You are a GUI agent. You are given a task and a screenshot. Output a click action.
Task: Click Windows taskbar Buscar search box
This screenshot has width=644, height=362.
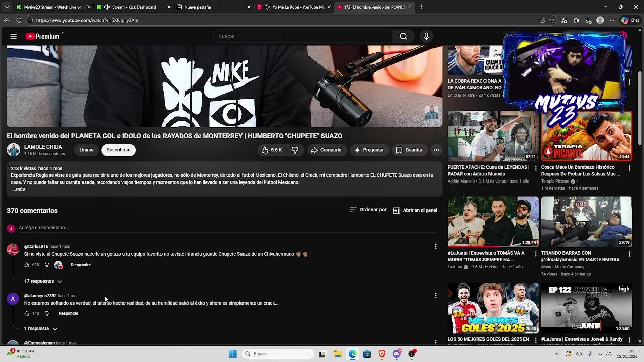tap(278, 354)
